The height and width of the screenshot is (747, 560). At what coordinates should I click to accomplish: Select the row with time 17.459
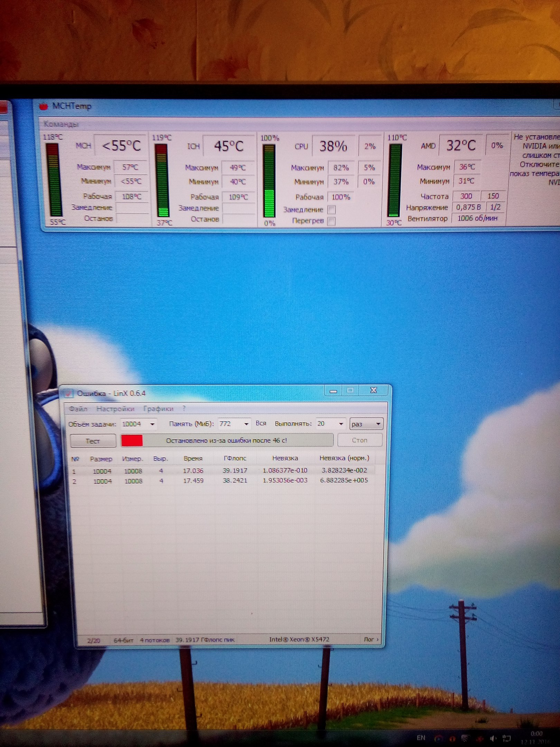[222, 481]
